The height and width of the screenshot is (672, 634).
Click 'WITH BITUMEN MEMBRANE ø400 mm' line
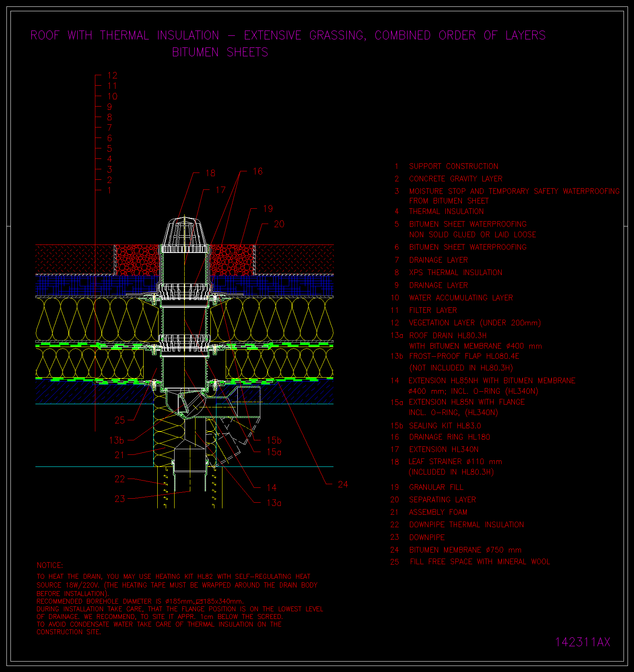pyautogui.click(x=475, y=346)
